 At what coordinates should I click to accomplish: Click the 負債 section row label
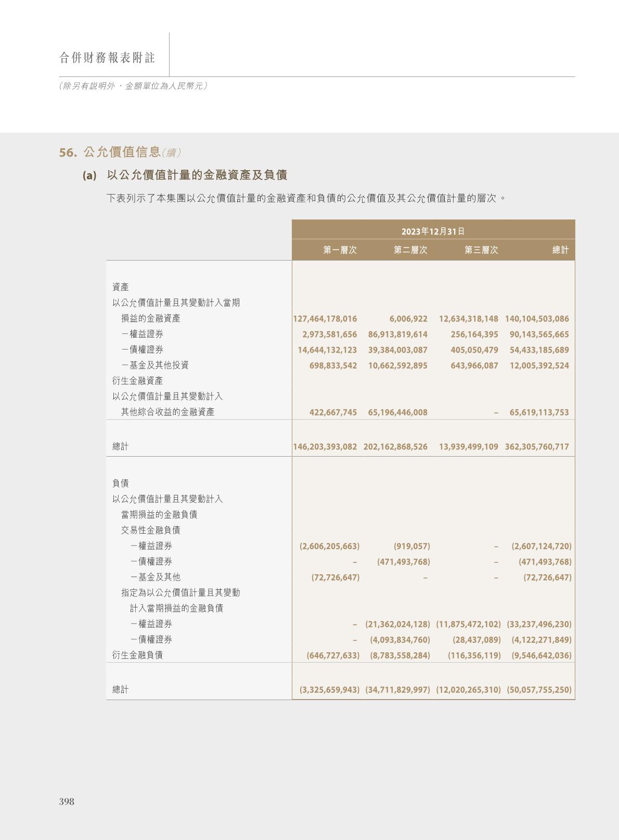pyautogui.click(x=121, y=483)
